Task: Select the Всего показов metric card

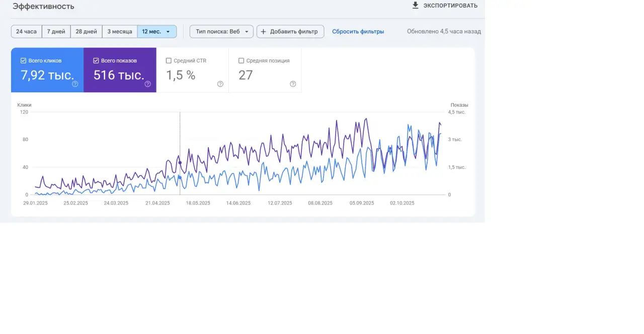Action: point(120,70)
